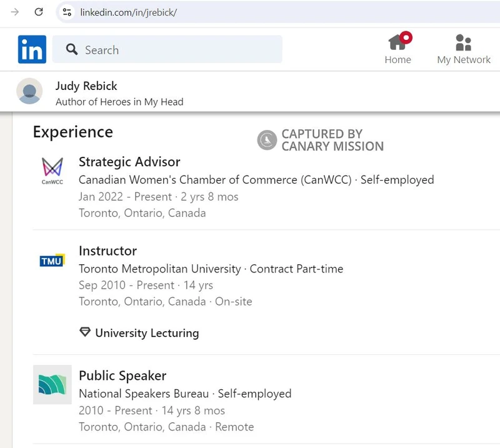Click the browser refresh icon

[37, 11]
